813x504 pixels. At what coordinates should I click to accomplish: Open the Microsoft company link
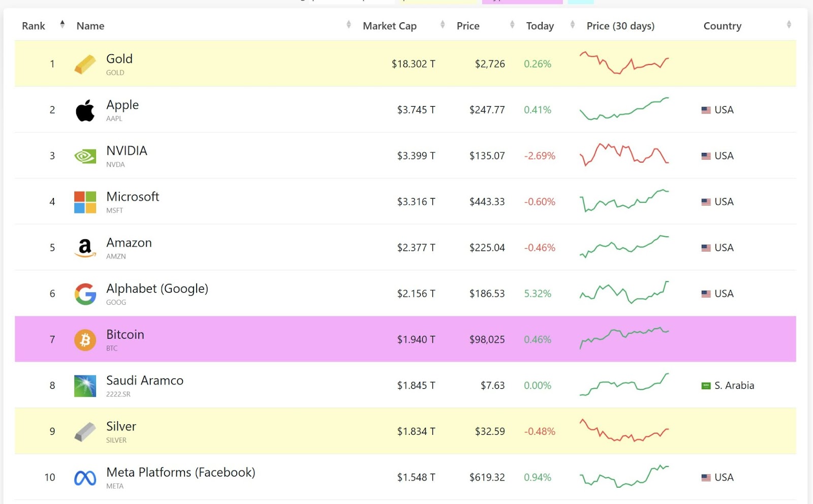[133, 197]
